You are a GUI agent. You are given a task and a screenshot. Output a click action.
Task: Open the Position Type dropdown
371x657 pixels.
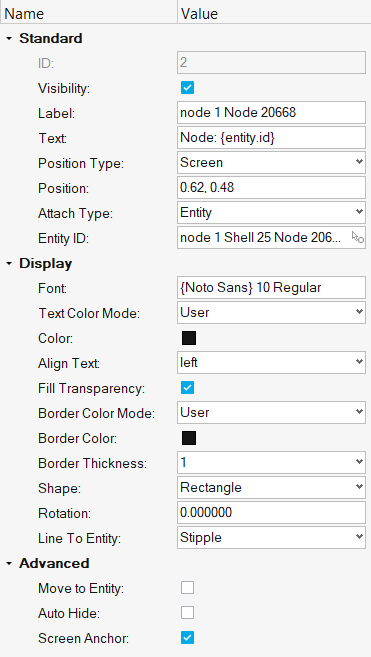point(271,163)
